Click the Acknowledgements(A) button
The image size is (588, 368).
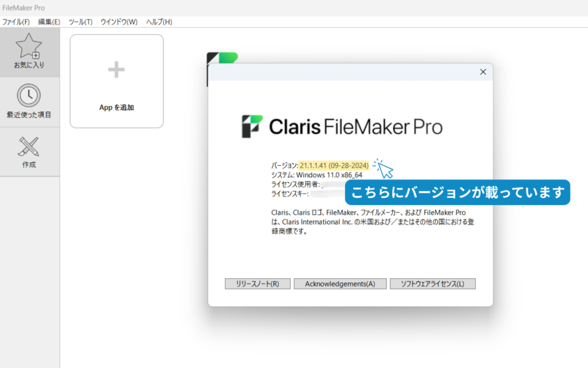tap(340, 284)
